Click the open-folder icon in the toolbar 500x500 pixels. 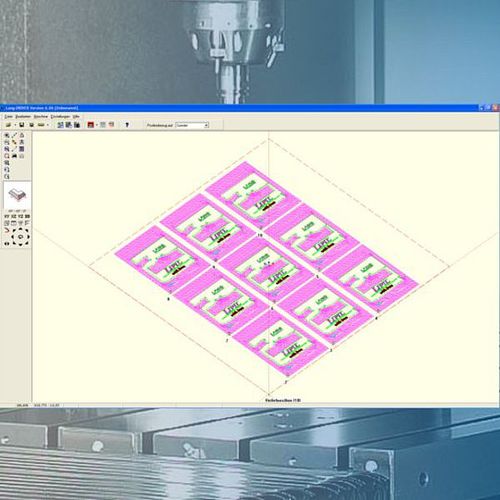(x=9, y=125)
